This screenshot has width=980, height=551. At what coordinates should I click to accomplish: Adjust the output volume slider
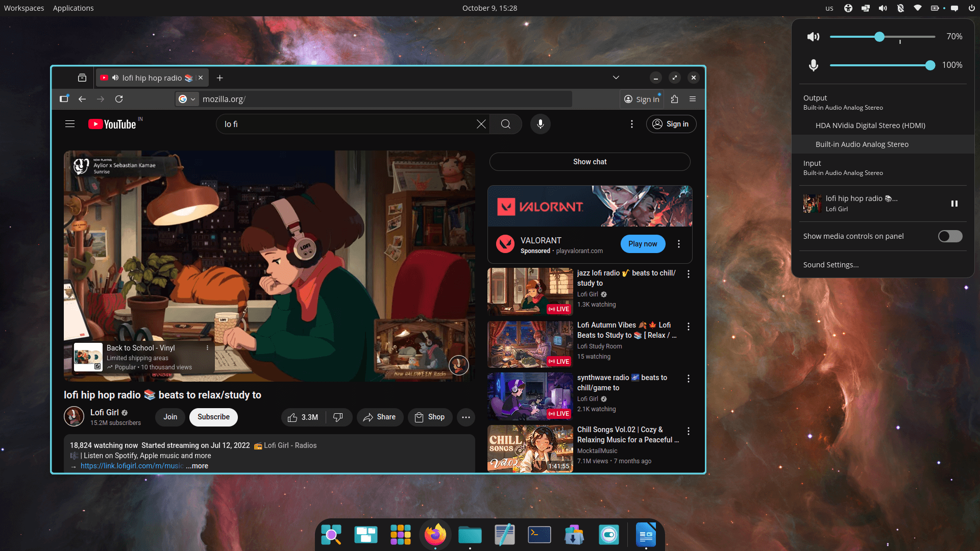click(880, 36)
